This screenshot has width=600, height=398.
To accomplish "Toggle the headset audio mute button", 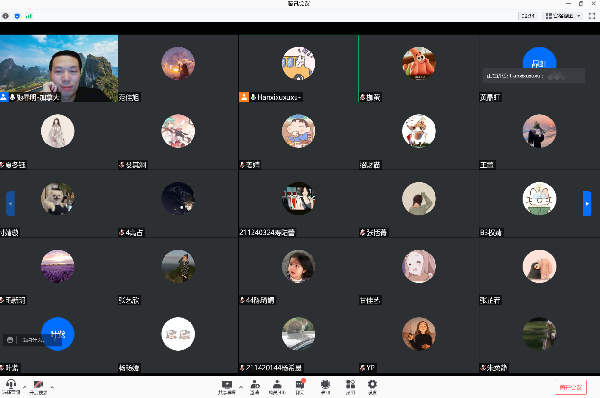I will [x=11, y=387].
